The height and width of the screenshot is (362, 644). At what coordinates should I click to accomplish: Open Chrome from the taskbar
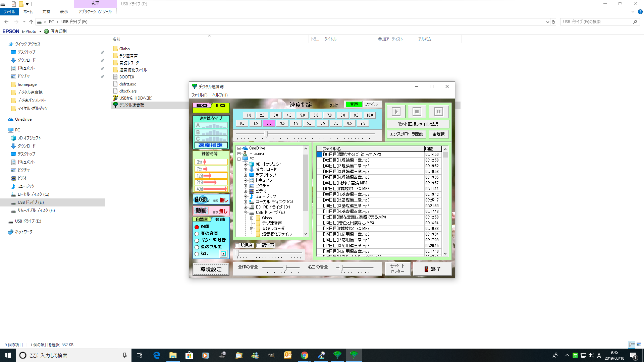304,355
